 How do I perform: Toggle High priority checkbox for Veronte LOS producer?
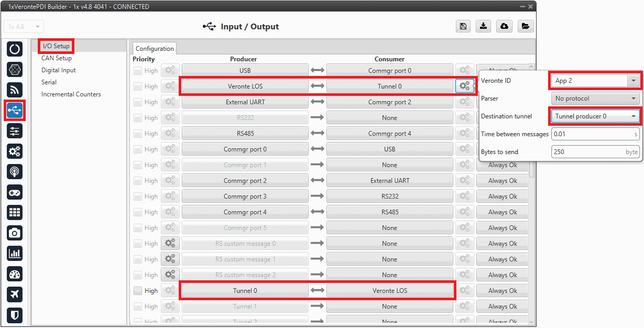click(138, 86)
